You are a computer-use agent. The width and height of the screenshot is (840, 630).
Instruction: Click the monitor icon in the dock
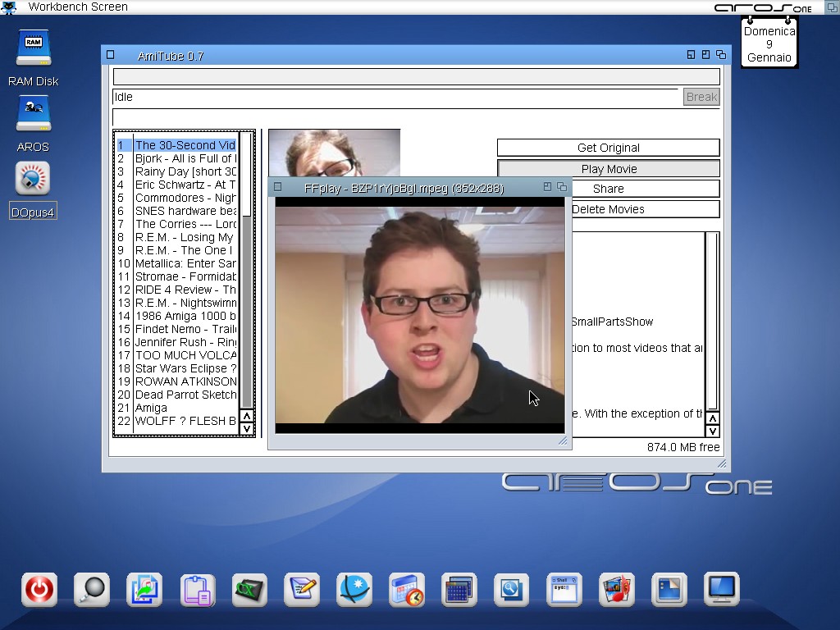tap(722, 590)
